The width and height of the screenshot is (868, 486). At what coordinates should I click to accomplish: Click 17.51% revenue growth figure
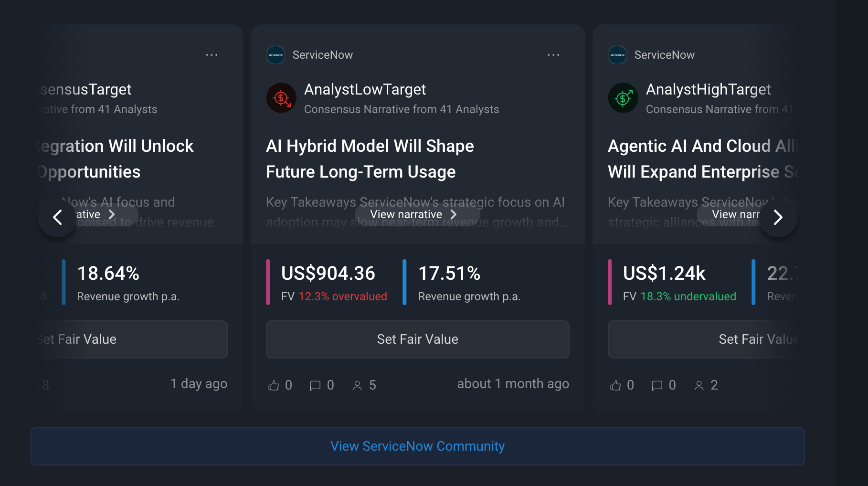coord(449,274)
